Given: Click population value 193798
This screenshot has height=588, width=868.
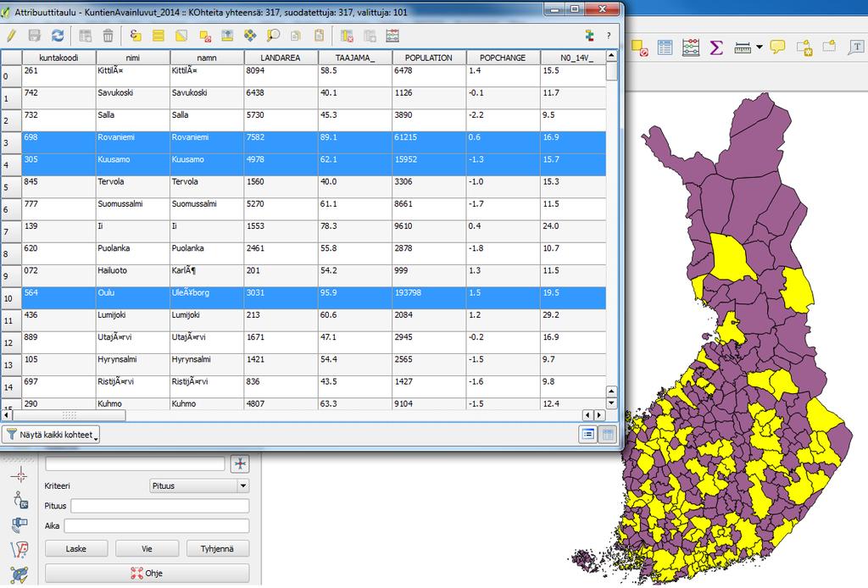Looking at the screenshot, I should [429, 297].
